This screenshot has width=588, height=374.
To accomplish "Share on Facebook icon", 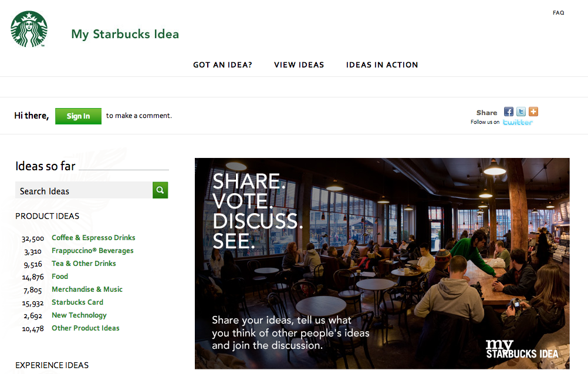I will (509, 112).
